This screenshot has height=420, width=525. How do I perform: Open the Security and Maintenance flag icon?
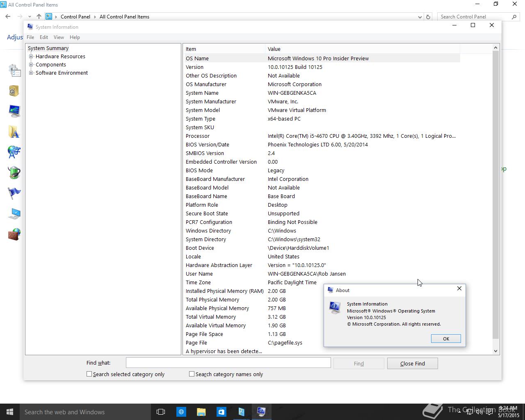pyautogui.click(x=14, y=193)
